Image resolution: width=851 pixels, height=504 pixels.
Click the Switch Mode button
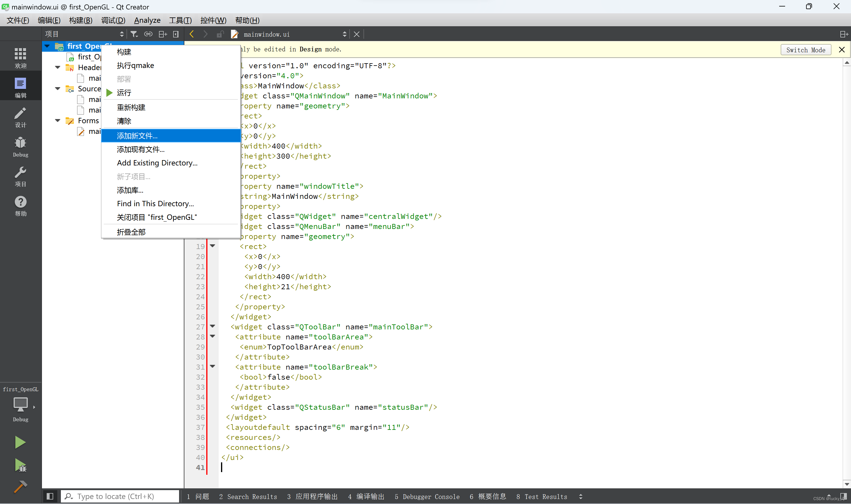click(805, 50)
